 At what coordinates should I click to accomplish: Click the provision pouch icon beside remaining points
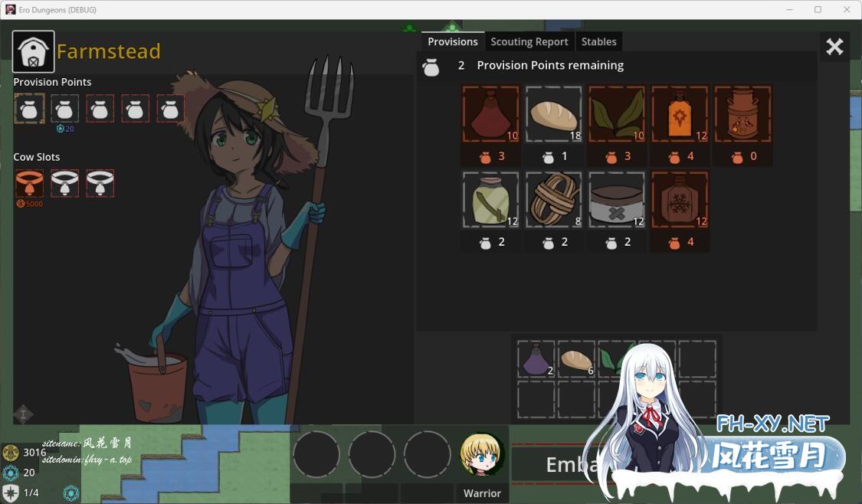pyautogui.click(x=431, y=67)
